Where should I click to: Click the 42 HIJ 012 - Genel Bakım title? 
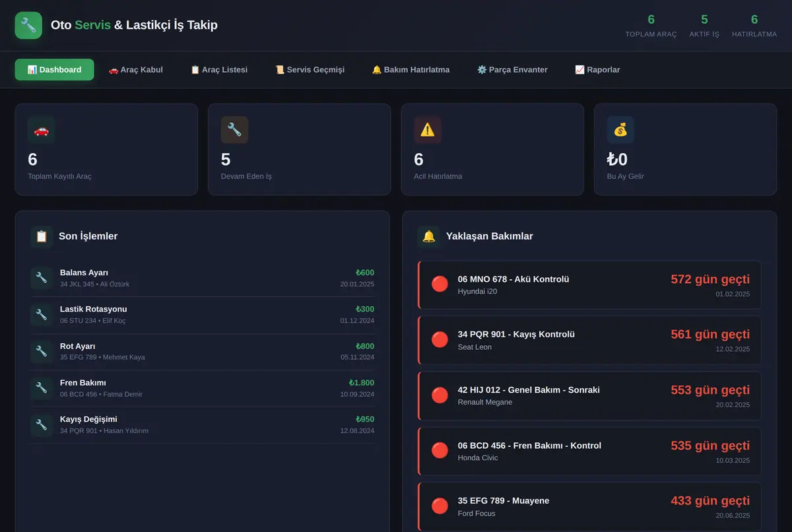point(529,390)
